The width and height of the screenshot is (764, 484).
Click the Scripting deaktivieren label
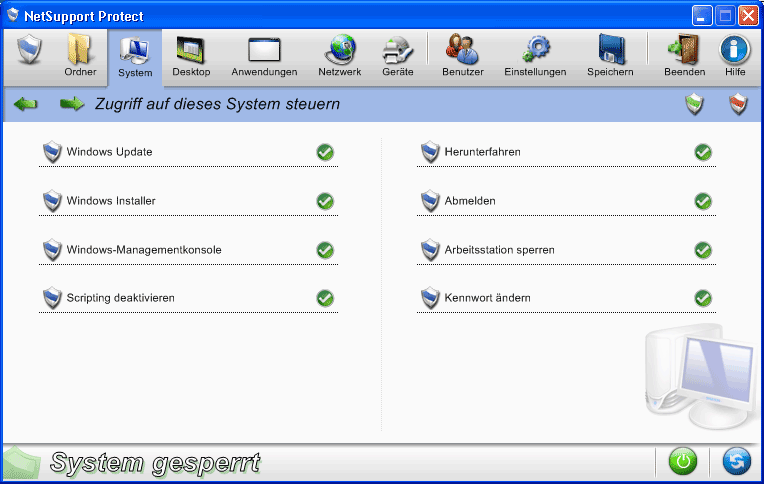120,298
